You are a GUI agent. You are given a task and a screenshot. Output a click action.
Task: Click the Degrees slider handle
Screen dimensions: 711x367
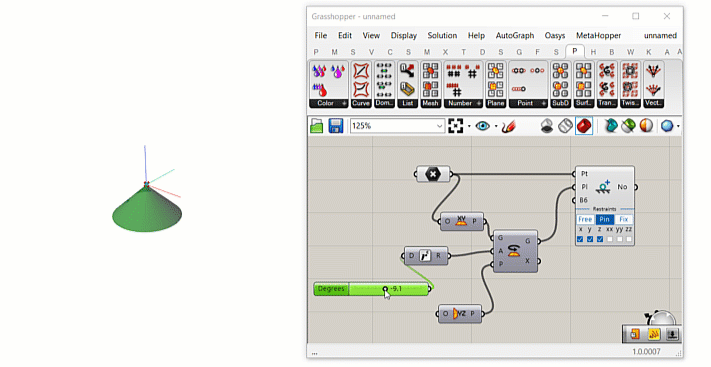point(385,289)
